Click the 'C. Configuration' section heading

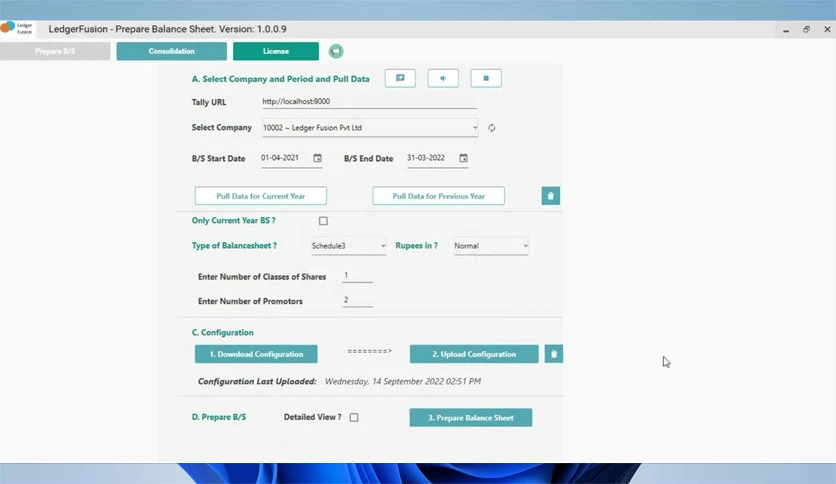pos(222,332)
